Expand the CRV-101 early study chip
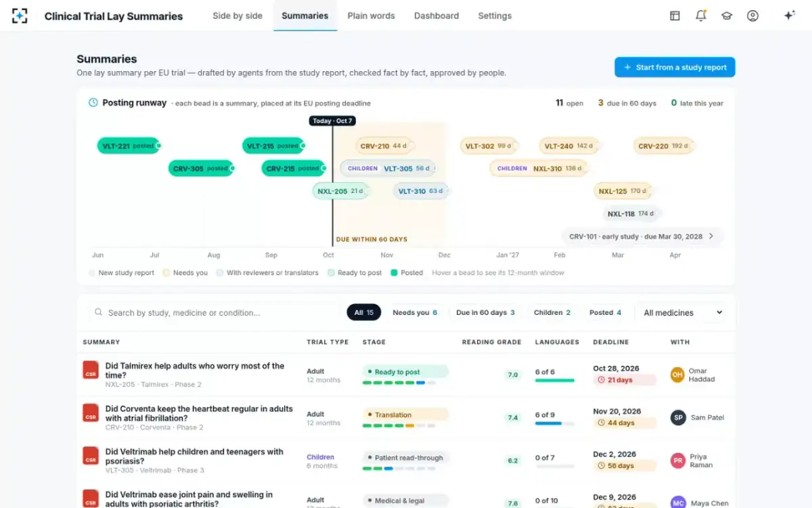The height and width of the screenshot is (508, 812). pyautogui.click(x=642, y=236)
